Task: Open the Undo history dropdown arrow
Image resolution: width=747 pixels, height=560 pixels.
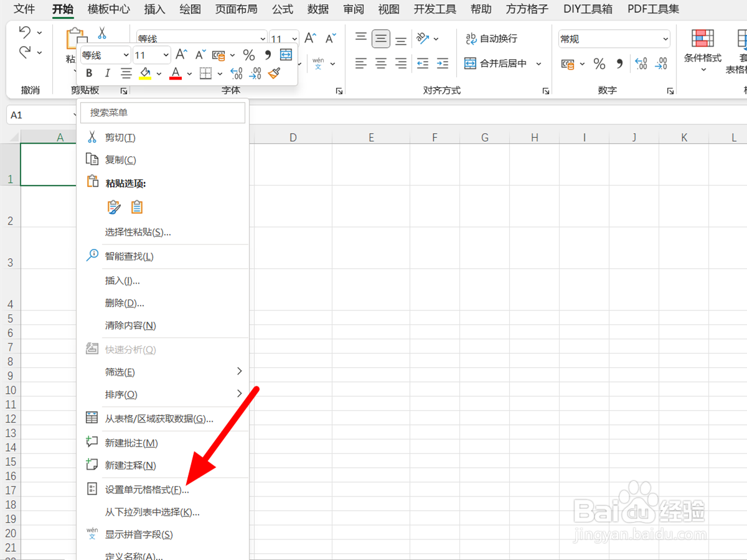Action: [x=39, y=32]
